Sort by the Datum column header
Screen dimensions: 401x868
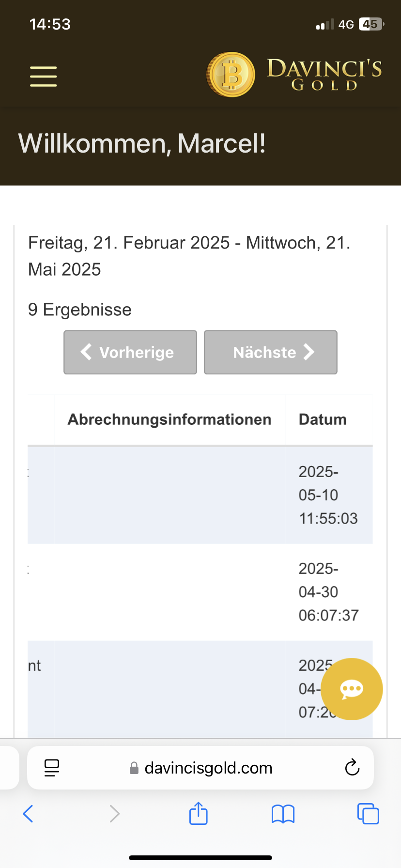point(323,419)
